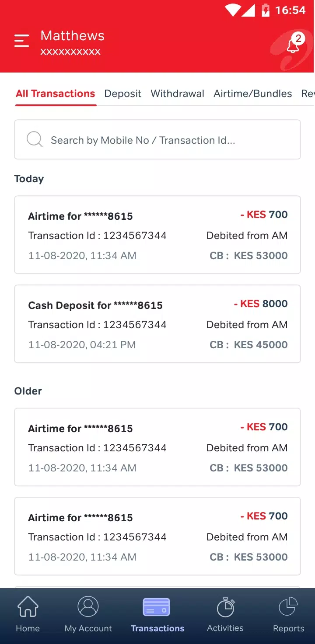Open second Airtime transaction under Older

coord(157,536)
